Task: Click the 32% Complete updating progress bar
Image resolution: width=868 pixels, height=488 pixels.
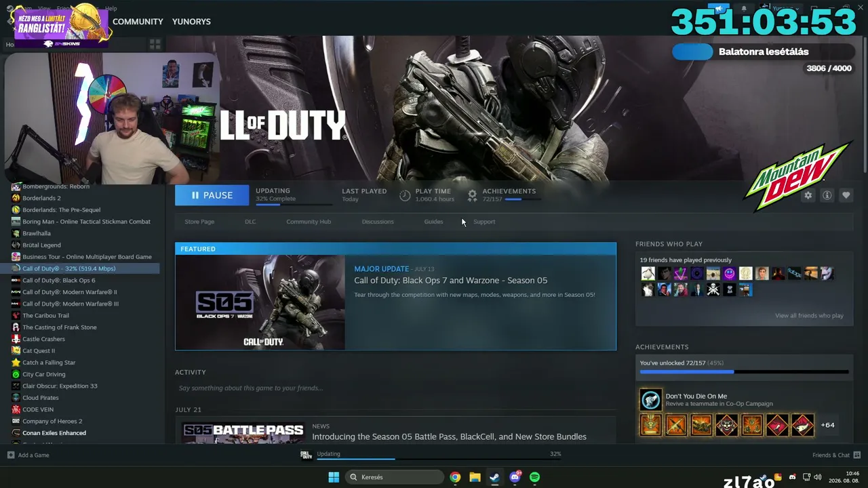Action: [294, 204]
